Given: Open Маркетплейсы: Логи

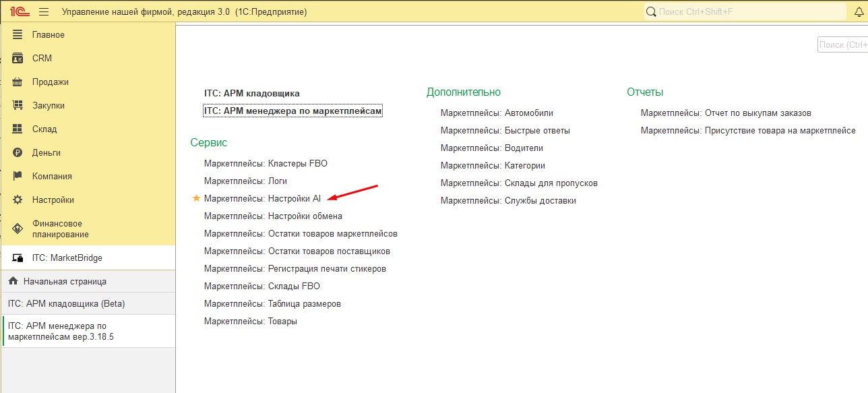Looking at the screenshot, I should pyautogui.click(x=245, y=181).
